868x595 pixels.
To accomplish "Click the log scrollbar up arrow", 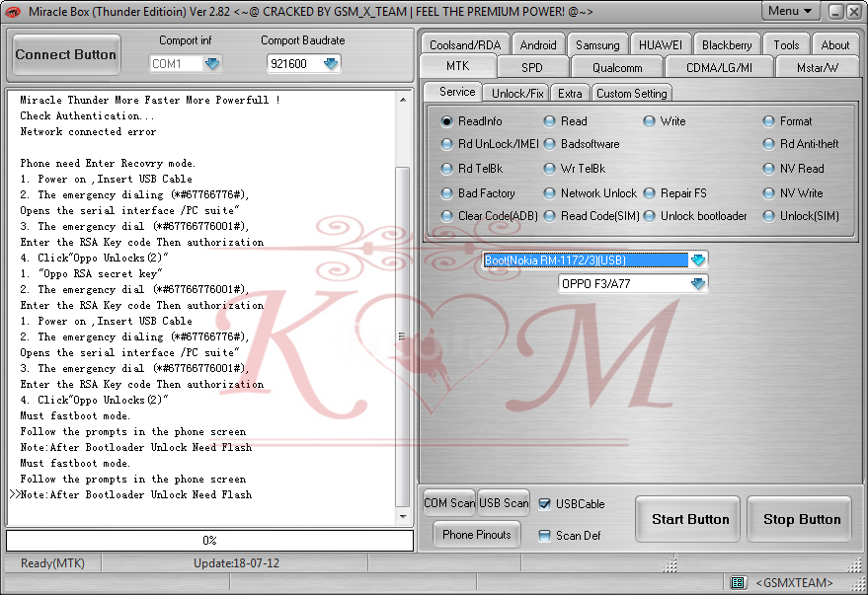I will (403, 100).
